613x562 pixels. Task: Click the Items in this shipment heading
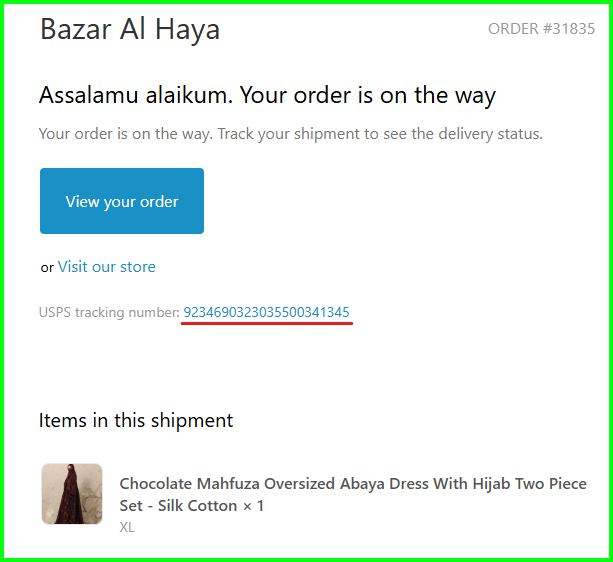click(136, 421)
